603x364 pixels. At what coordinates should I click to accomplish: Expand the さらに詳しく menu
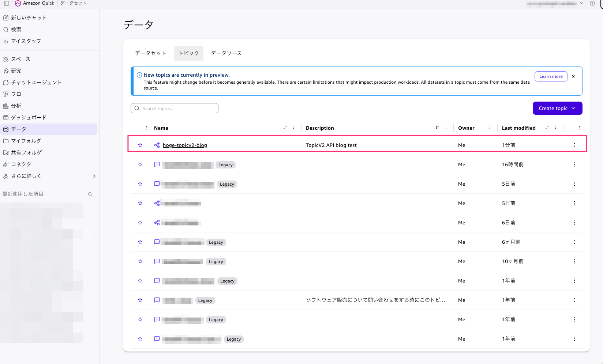tap(94, 176)
